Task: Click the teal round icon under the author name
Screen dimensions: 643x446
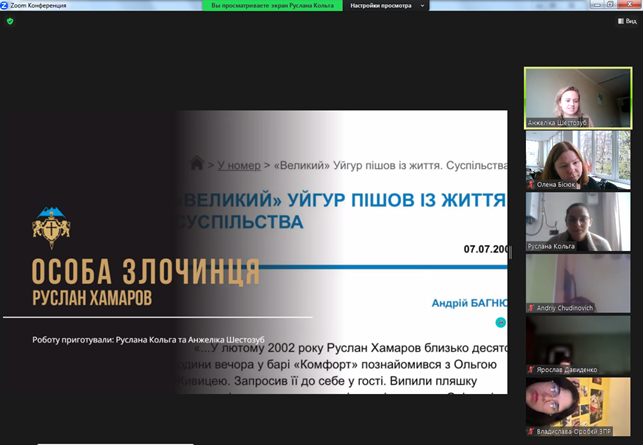Action: point(500,323)
